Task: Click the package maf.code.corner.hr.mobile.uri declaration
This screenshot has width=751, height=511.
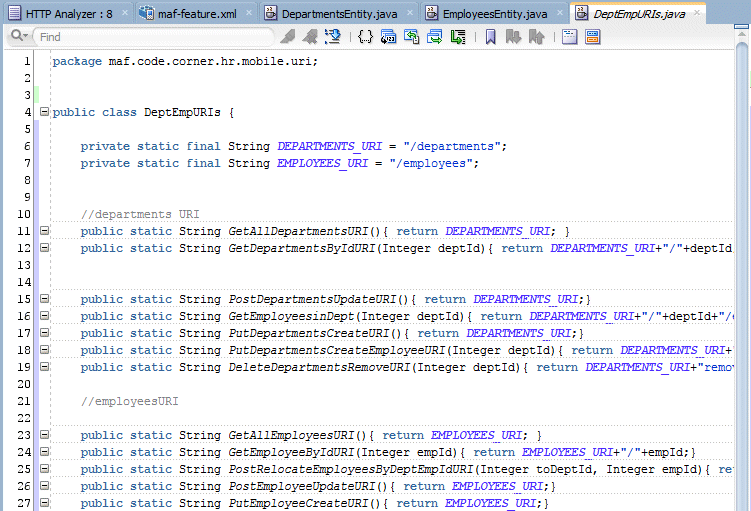Action: pyautogui.click(x=185, y=61)
